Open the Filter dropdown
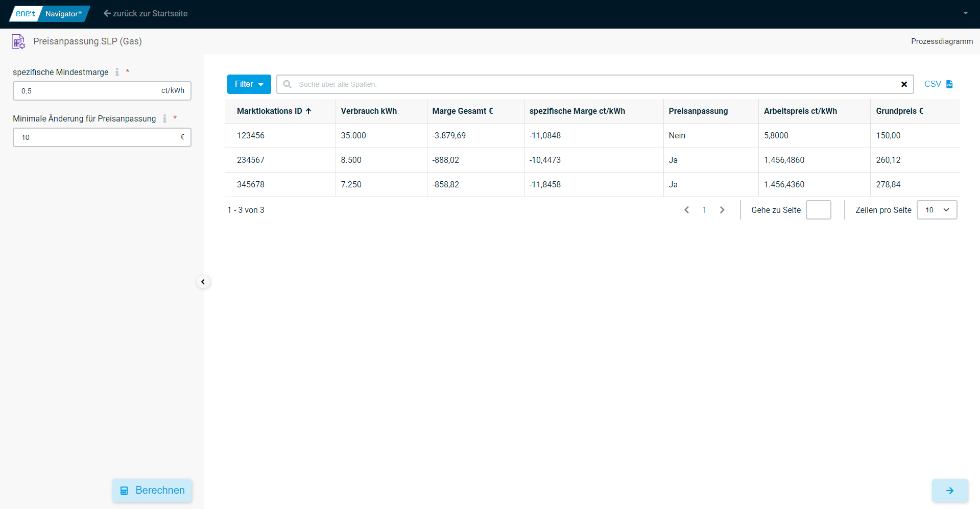The height and width of the screenshot is (509, 980). tap(249, 84)
